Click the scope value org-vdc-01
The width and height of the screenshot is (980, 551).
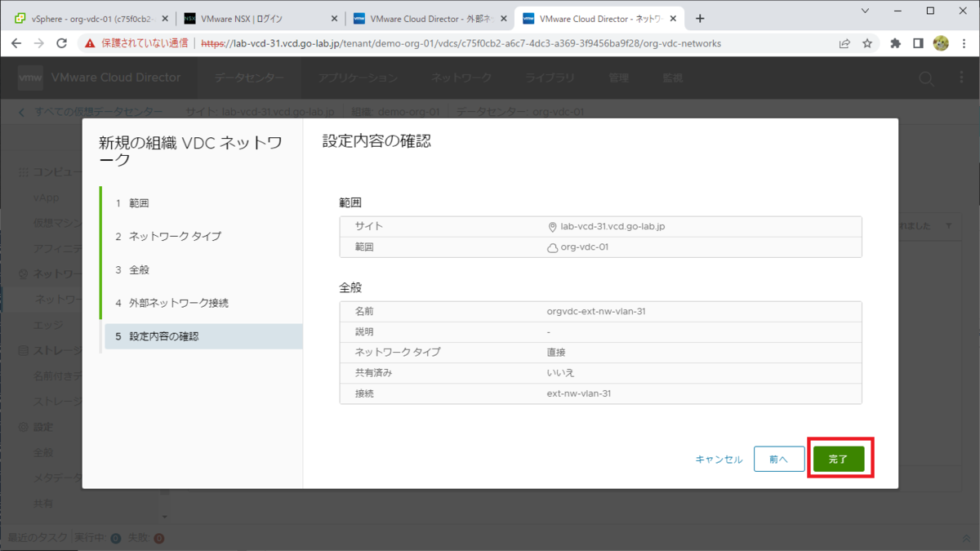pyautogui.click(x=585, y=247)
